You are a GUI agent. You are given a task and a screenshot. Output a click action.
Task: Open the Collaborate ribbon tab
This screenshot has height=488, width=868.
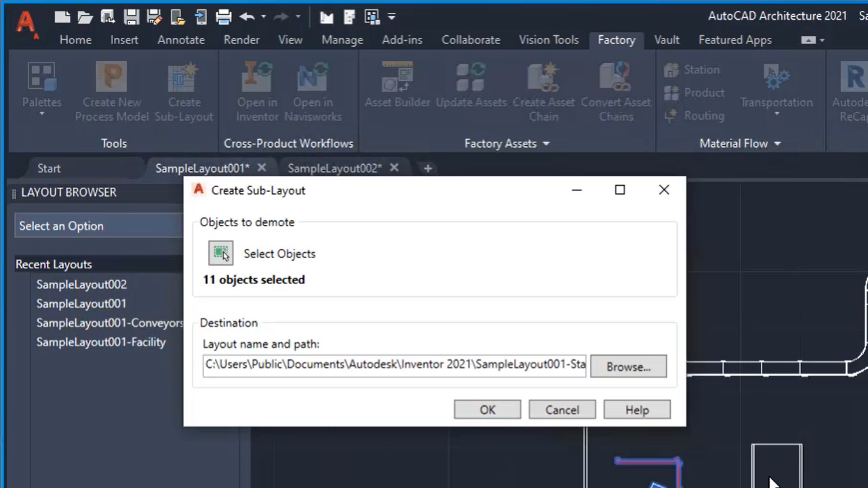[471, 40]
